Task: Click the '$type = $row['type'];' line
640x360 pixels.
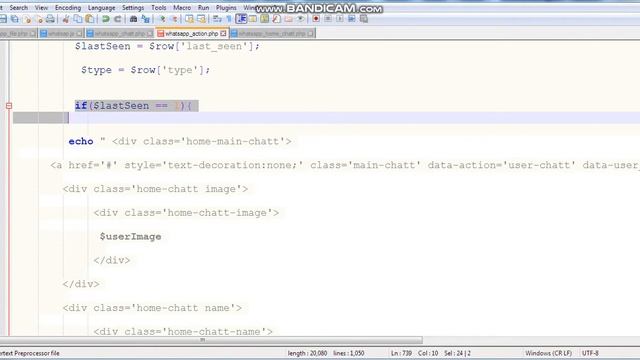Action: point(145,70)
